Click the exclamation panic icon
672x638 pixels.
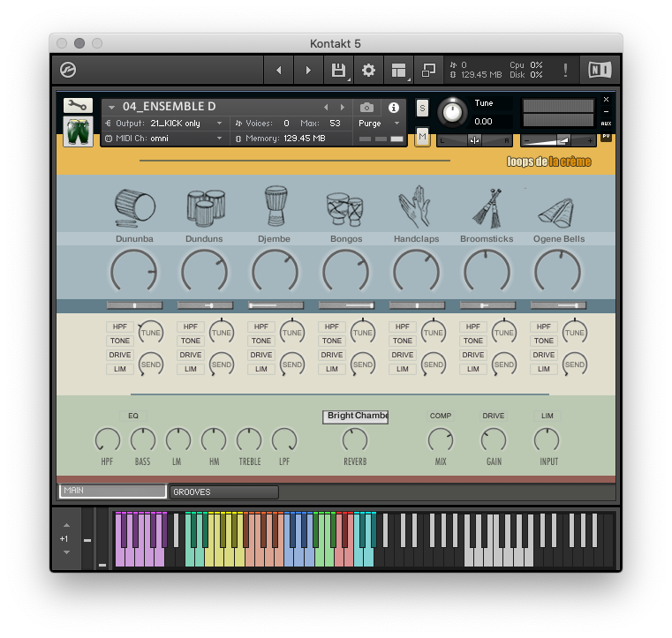[x=565, y=70]
